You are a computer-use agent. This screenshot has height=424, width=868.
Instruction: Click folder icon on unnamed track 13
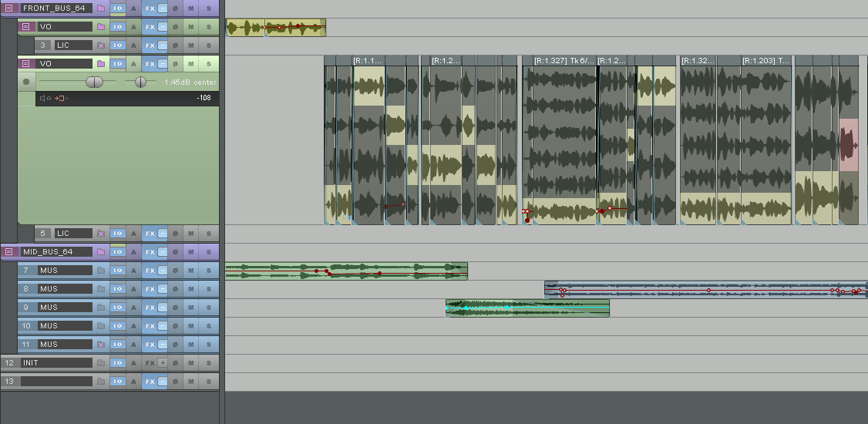pyautogui.click(x=101, y=382)
